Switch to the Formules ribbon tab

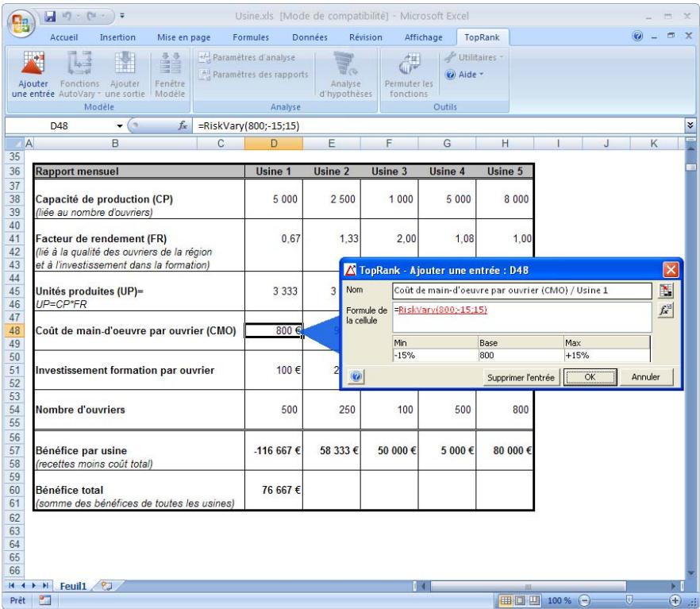(x=250, y=37)
